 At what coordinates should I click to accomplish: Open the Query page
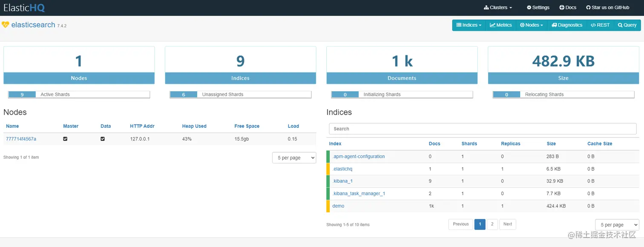tap(627, 25)
